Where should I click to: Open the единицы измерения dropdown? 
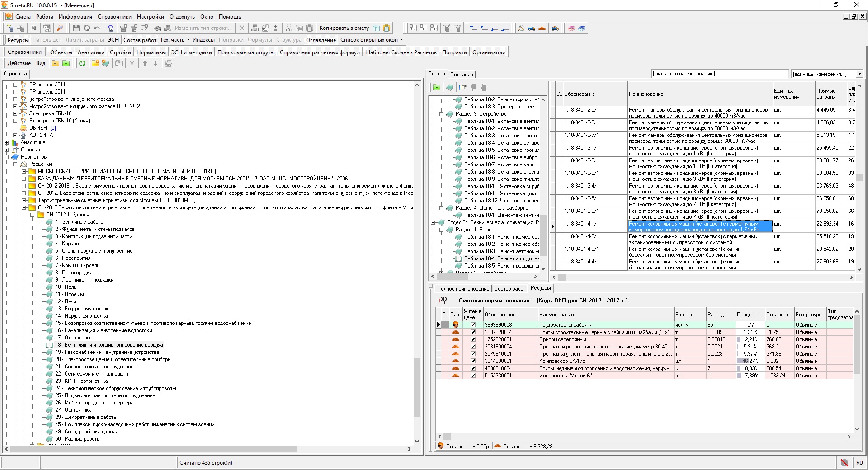click(x=859, y=74)
